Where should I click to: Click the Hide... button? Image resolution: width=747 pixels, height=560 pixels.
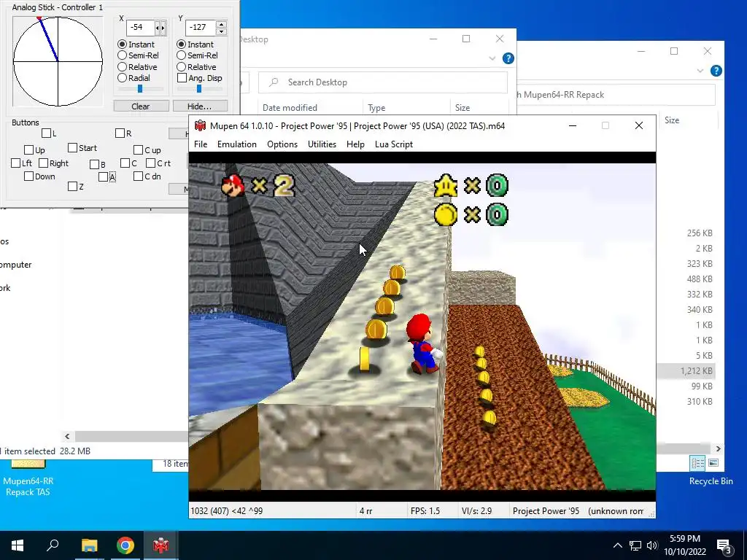[x=200, y=106]
